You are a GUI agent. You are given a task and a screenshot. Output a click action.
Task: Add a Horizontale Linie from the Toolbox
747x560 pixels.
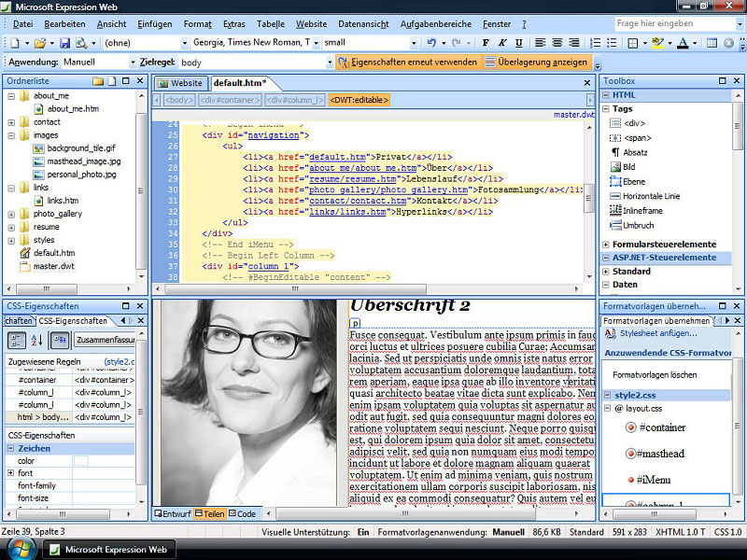pyautogui.click(x=652, y=196)
